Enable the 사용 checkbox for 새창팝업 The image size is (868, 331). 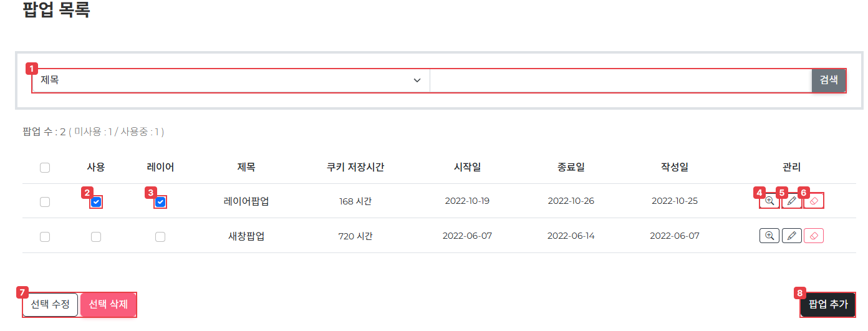coord(96,237)
